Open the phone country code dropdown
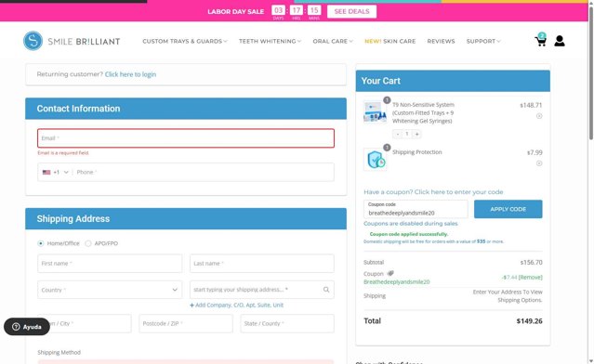594x364 pixels. [x=55, y=172]
